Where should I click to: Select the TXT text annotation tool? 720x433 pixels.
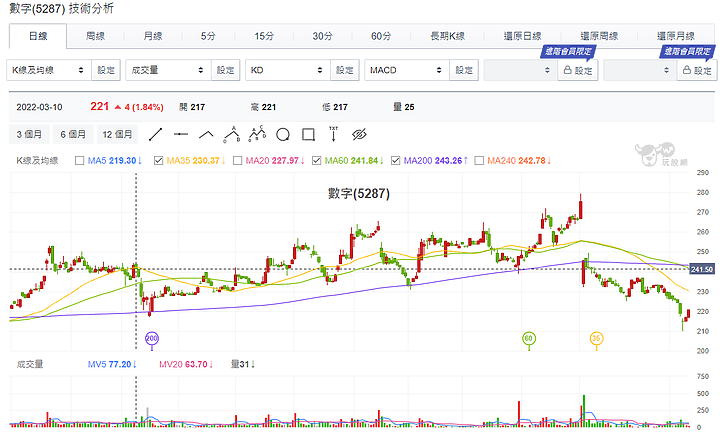point(333,134)
